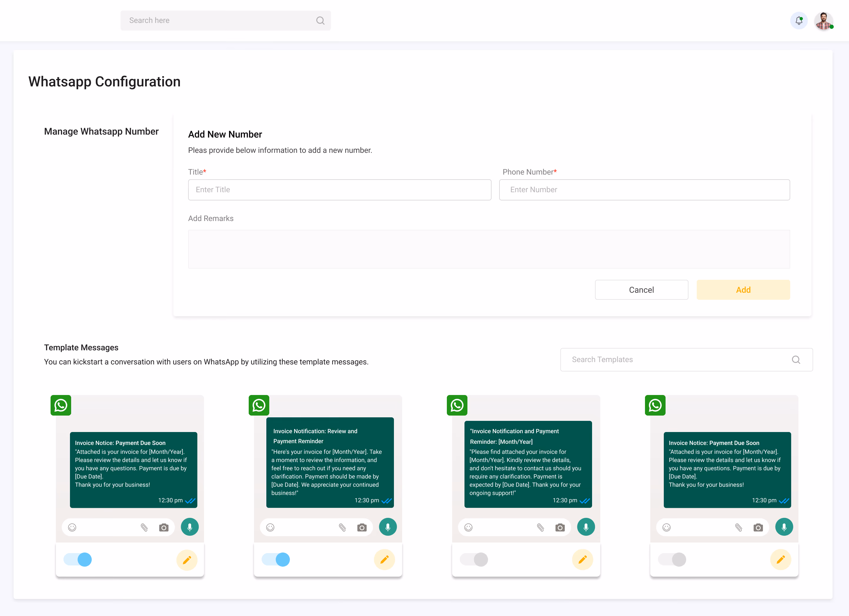Screen dimensions: 849x616
Task: Click the 'Enter Title' input field
Action: pos(340,190)
